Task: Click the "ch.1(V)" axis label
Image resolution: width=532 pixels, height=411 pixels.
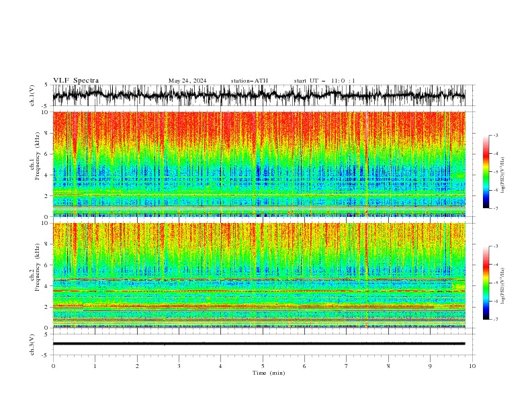Action: point(32,95)
